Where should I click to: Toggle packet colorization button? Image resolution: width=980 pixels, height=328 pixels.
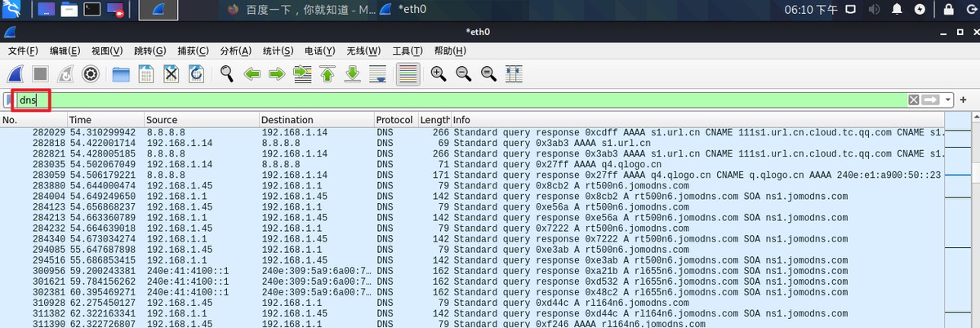[408, 74]
